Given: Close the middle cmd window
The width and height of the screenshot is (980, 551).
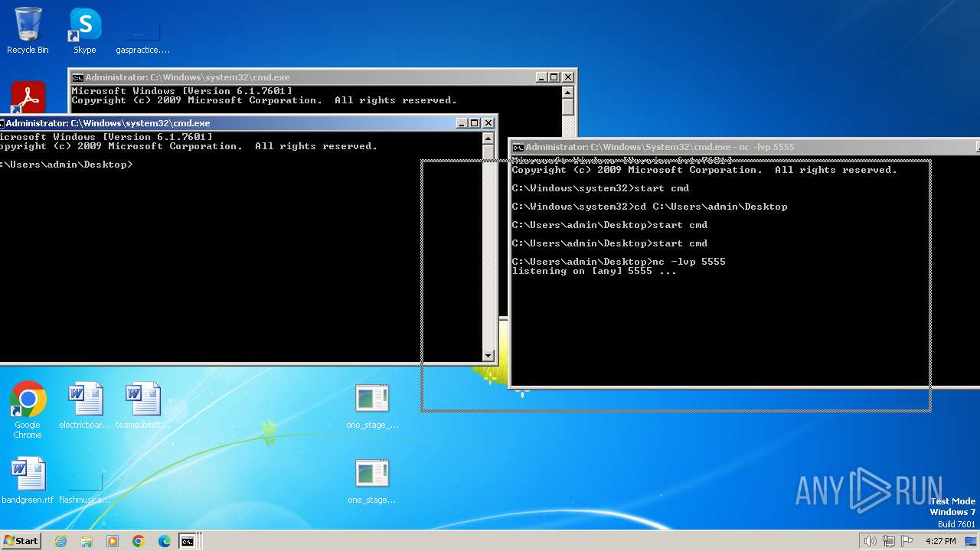Looking at the screenshot, I should [488, 123].
